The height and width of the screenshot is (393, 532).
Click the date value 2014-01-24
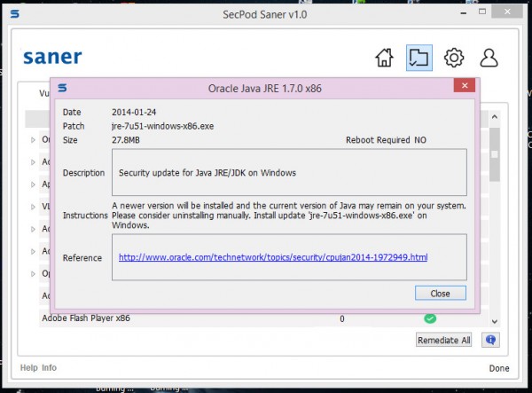coord(134,113)
